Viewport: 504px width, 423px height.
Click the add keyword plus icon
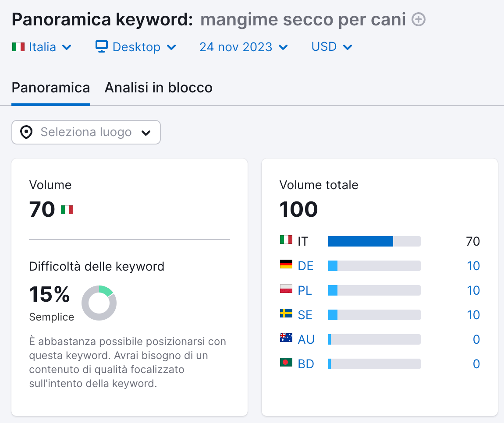click(x=419, y=19)
